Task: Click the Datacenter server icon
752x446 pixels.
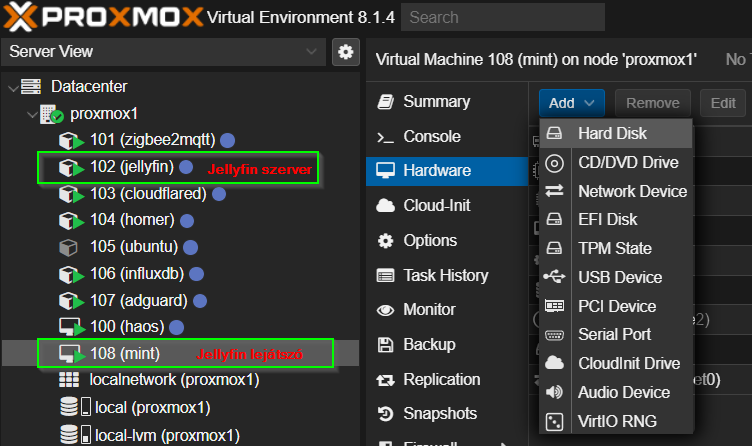Action: coord(31,87)
